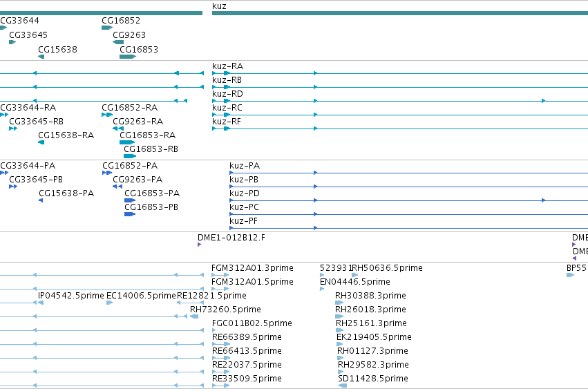Select the RE66413.5prime EST label
Image resolution: width=588 pixels, height=389 pixels.
point(247,352)
